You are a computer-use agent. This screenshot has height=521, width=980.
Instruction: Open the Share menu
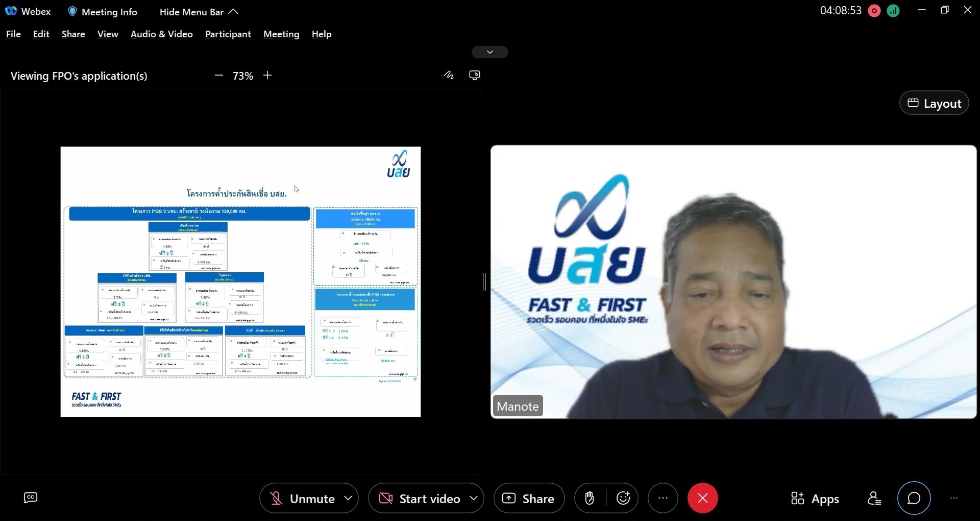(73, 34)
